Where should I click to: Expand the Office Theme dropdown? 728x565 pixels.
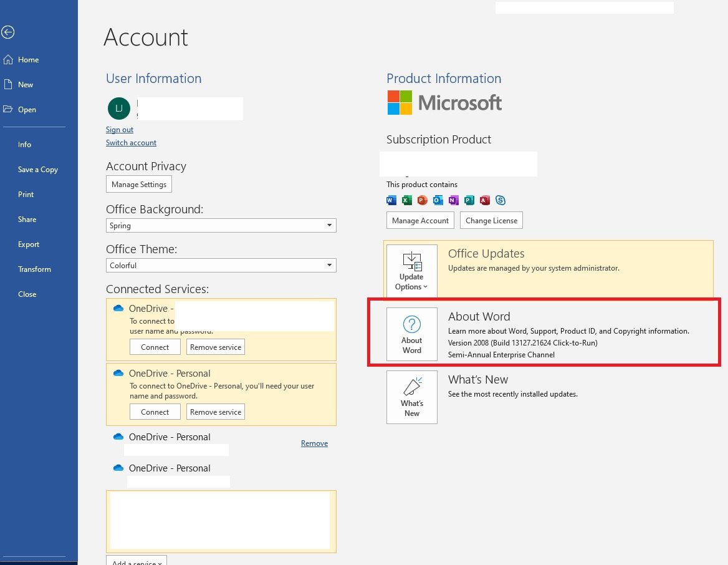click(x=221, y=265)
